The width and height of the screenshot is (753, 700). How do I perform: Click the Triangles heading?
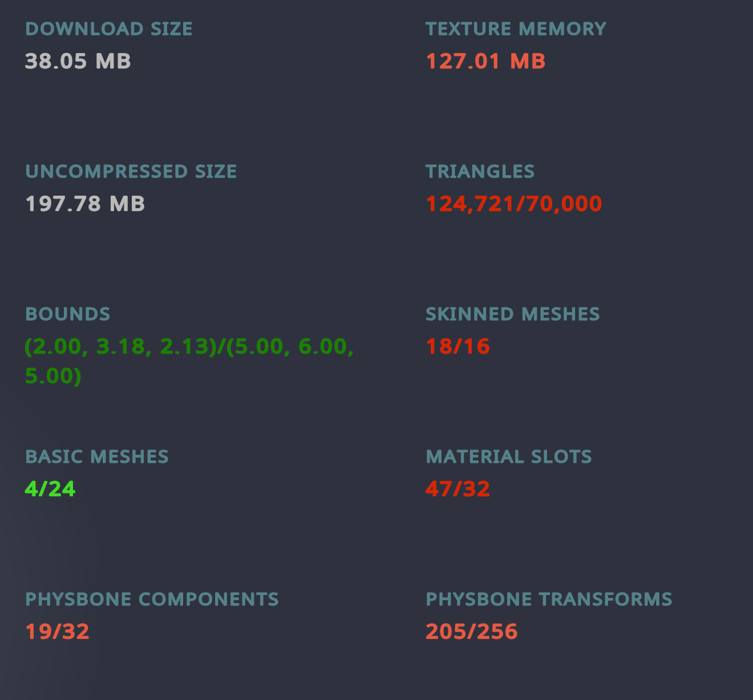tap(480, 172)
